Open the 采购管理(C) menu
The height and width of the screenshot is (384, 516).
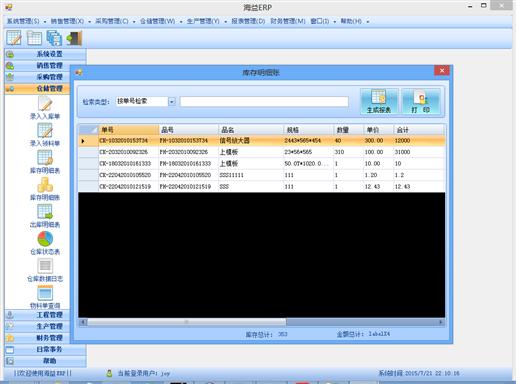pyautogui.click(x=112, y=21)
